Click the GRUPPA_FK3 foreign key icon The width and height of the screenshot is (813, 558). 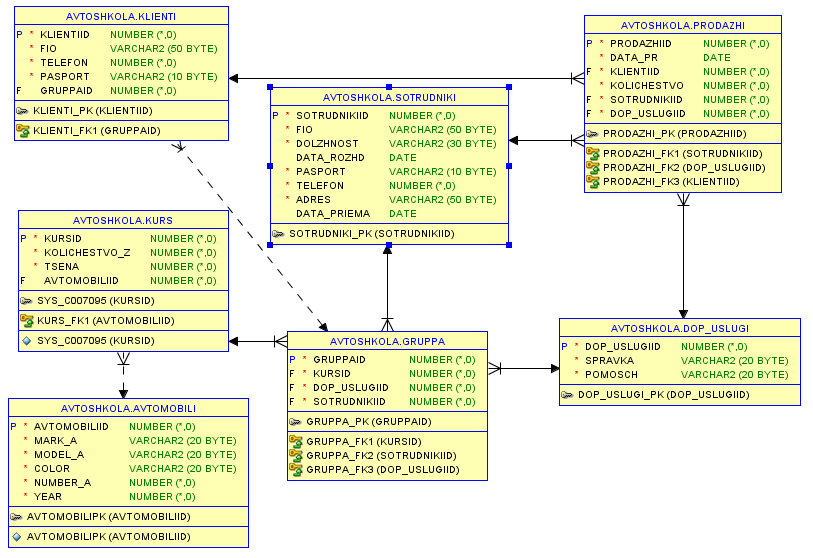coord(296,469)
